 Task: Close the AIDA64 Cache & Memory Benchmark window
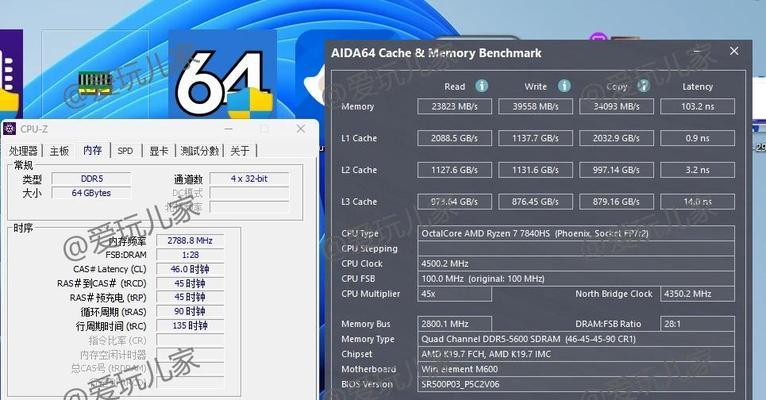click(734, 51)
